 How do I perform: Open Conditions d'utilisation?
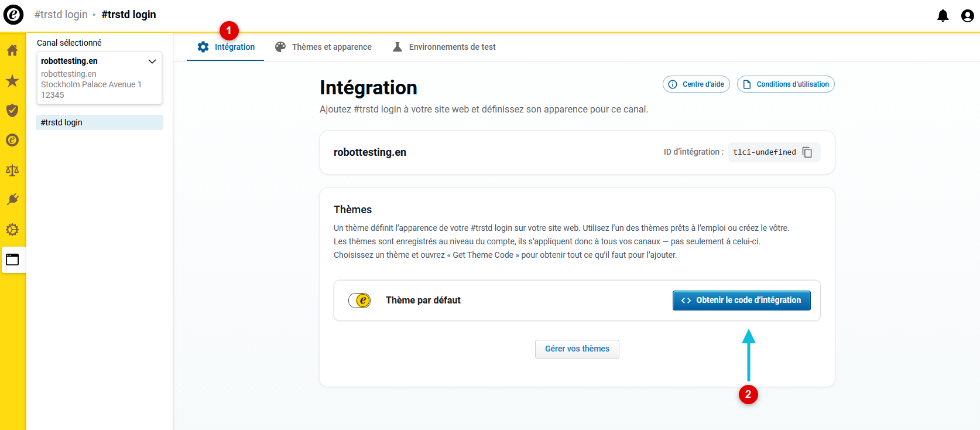pyautogui.click(x=786, y=84)
